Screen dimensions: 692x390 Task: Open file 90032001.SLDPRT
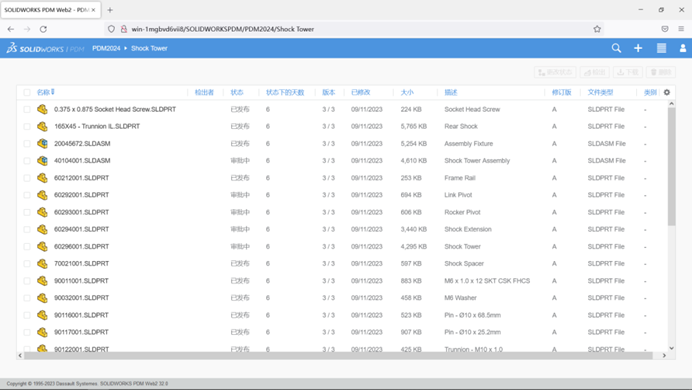coord(81,298)
